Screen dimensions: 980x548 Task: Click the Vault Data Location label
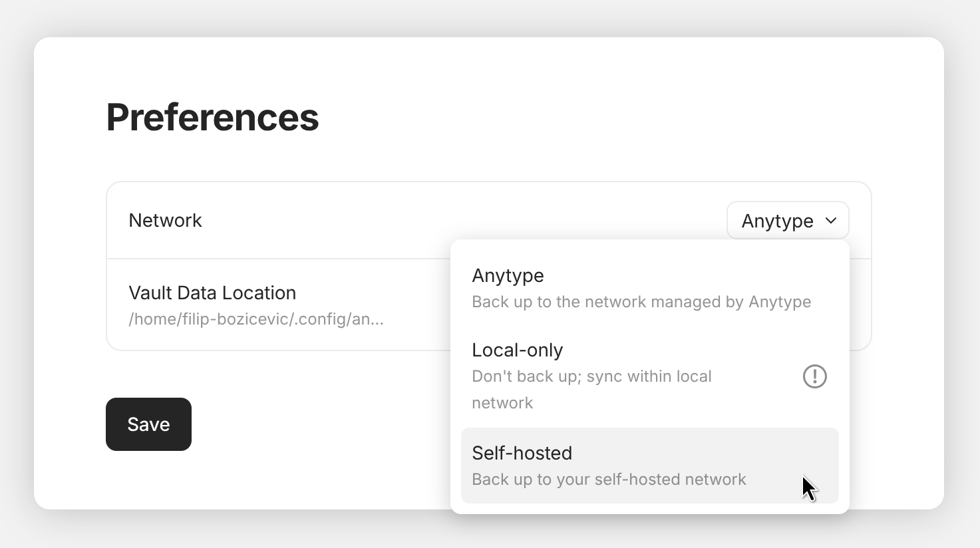(212, 293)
